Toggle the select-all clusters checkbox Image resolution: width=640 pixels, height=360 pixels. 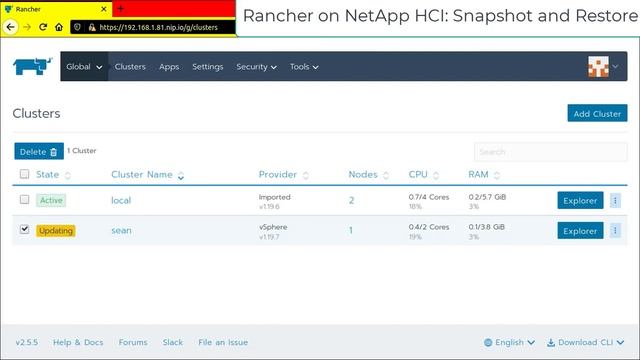tap(24, 174)
